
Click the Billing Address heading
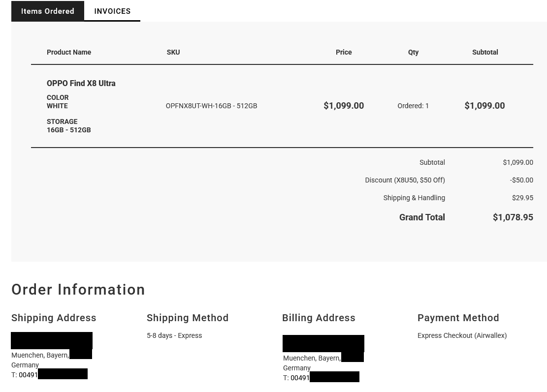click(319, 318)
